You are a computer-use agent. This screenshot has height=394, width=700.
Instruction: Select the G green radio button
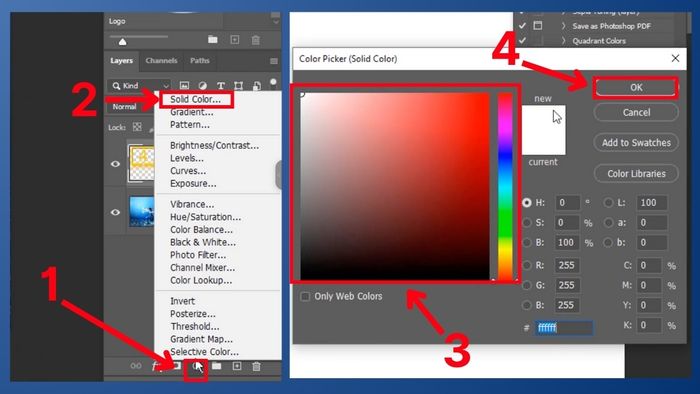tap(527, 285)
